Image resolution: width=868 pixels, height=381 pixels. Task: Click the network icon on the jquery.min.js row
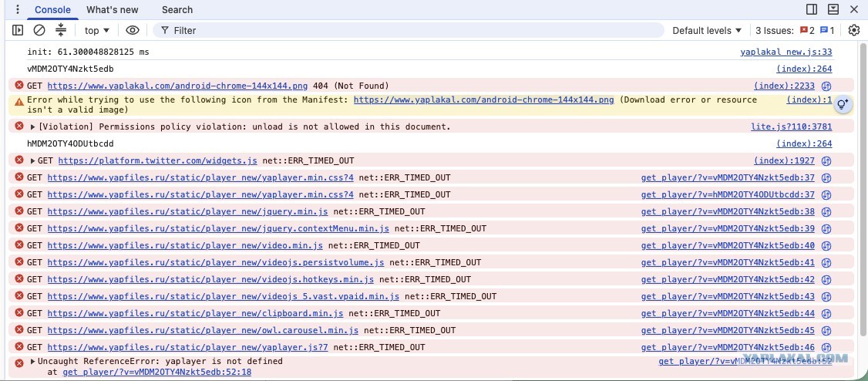826,211
